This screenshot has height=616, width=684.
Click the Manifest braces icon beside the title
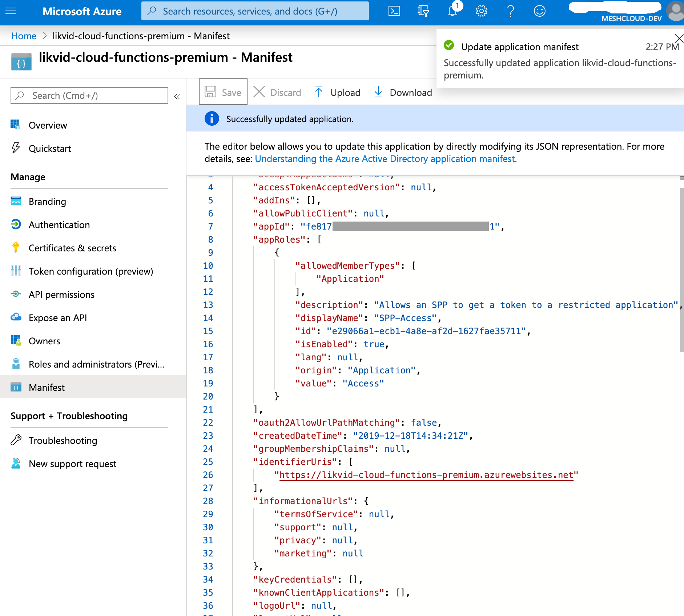21,62
